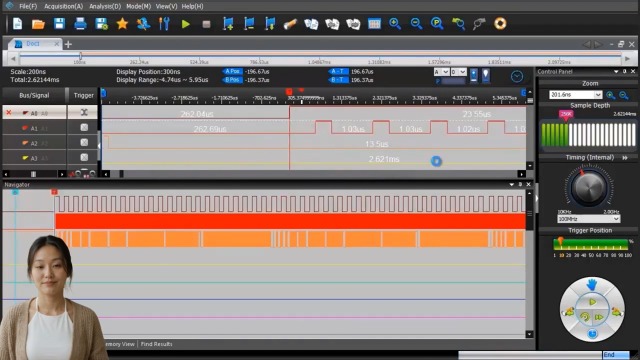Open the File(F) menu
Image resolution: width=640 pixels, height=360 pixels.
click(x=28, y=7)
